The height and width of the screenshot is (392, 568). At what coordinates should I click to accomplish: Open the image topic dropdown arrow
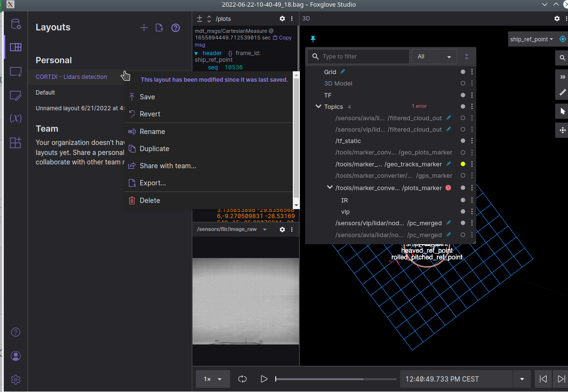(x=265, y=229)
